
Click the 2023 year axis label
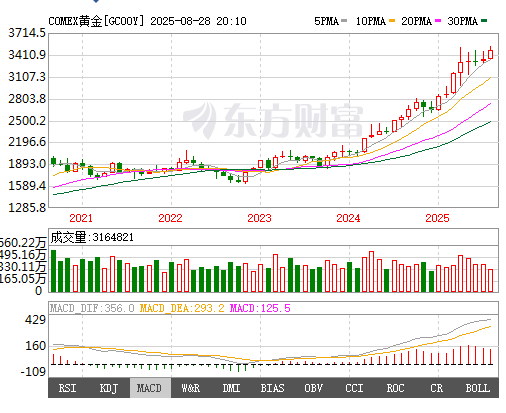coord(259,218)
